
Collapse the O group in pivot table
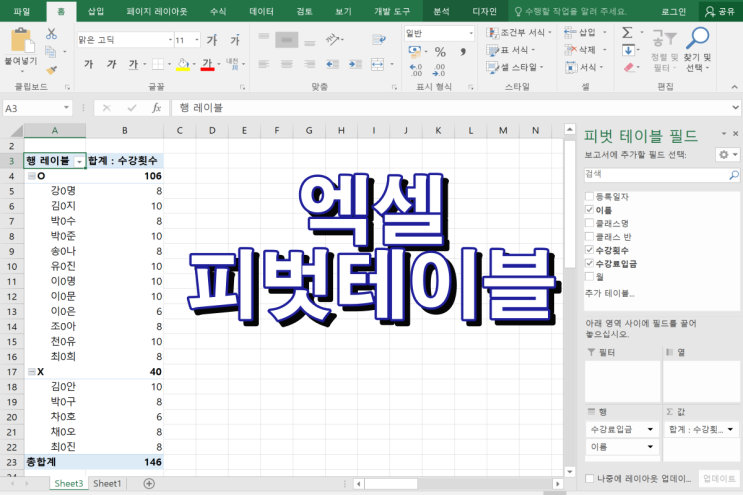31,176
